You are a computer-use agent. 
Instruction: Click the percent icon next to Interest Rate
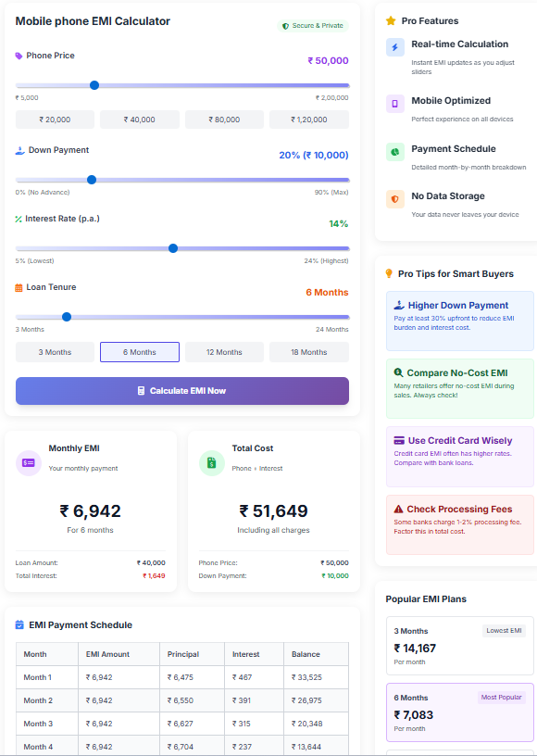pos(20,219)
